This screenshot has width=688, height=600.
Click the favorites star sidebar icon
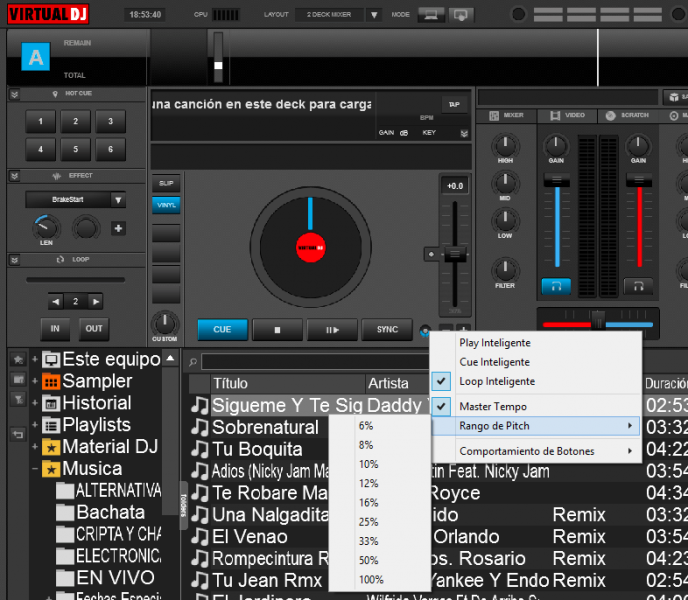(x=18, y=360)
